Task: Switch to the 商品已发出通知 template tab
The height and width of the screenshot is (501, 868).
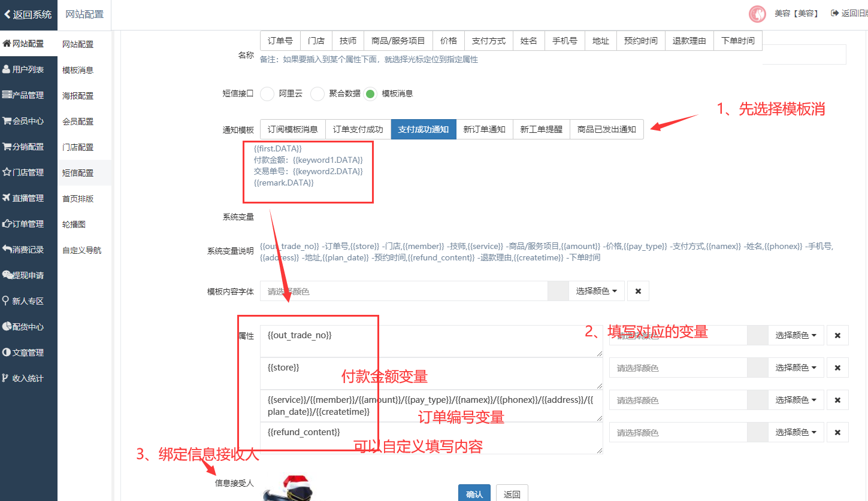Action: point(607,129)
